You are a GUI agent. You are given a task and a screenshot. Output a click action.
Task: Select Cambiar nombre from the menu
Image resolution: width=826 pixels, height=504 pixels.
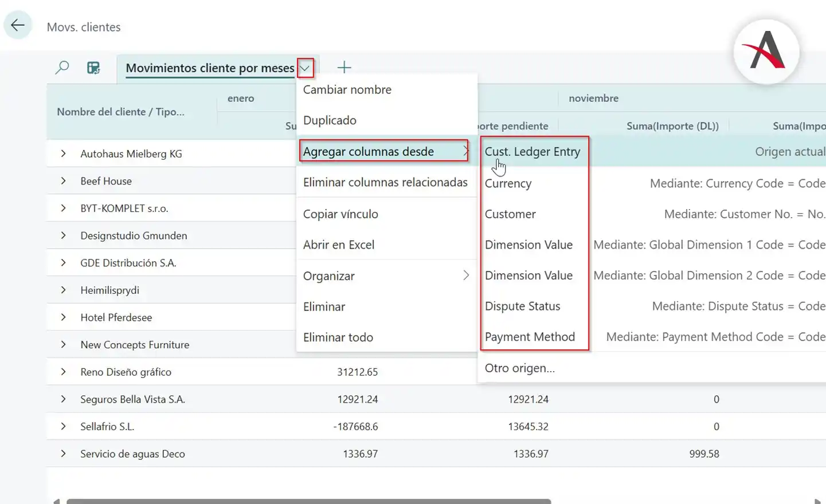tap(347, 90)
